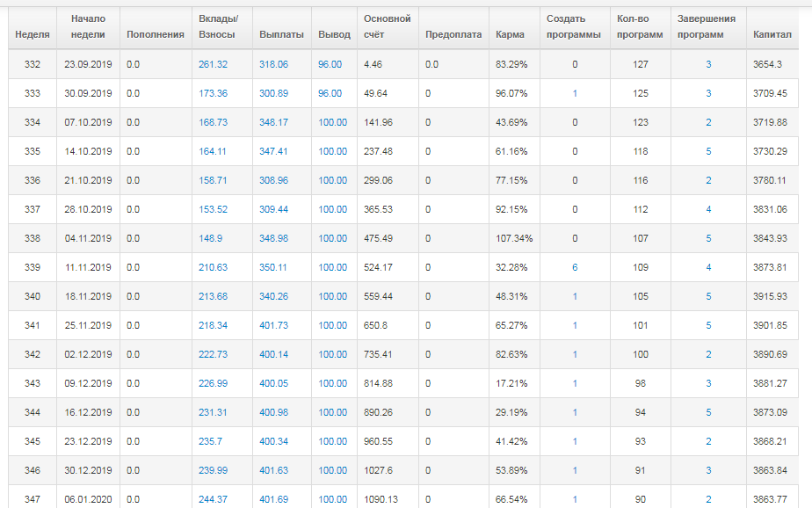Click withdrawal 100.00 in week 347 row
812x508 pixels.
[x=332, y=499]
